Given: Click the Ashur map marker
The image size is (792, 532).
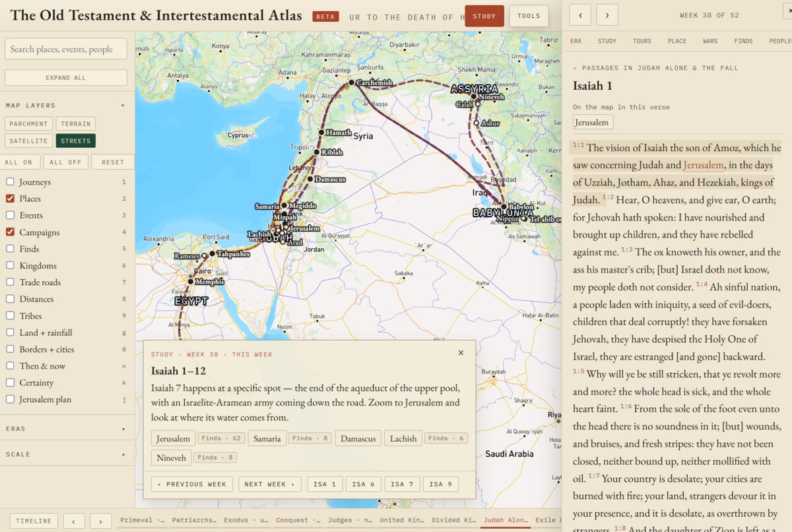Looking at the screenshot, I should 476,123.
